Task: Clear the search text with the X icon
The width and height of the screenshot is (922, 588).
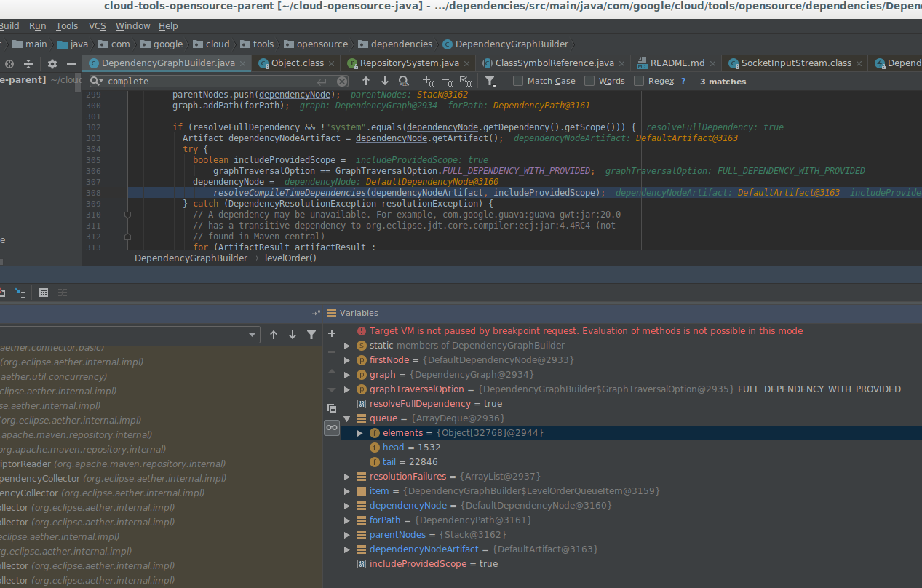Action: [x=342, y=81]
